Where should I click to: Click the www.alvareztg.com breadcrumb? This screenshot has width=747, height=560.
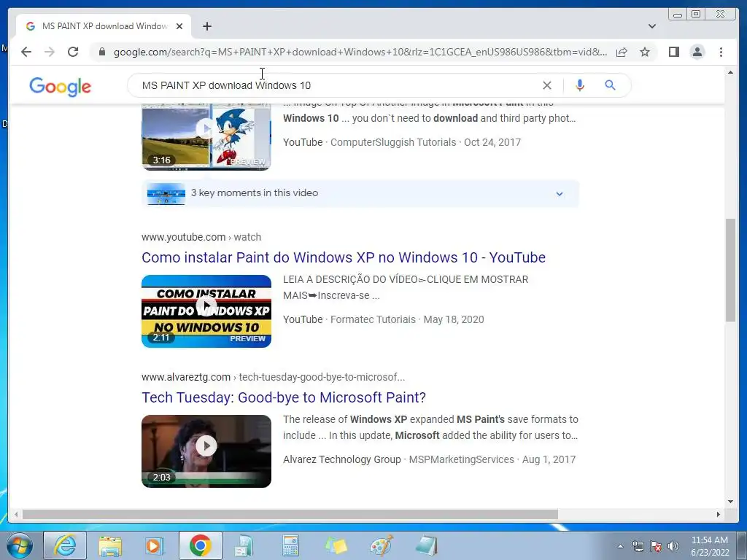pos(273,377)
